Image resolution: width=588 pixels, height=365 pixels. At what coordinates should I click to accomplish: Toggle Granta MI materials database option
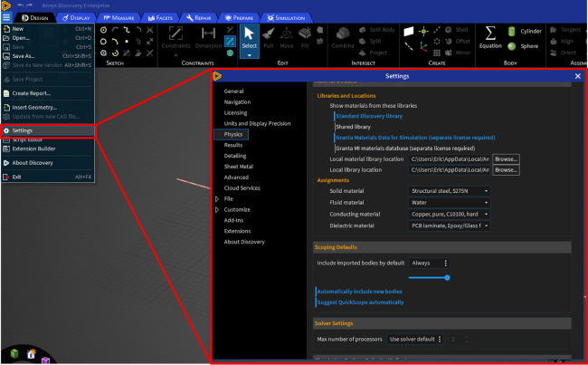pos(405,149)
